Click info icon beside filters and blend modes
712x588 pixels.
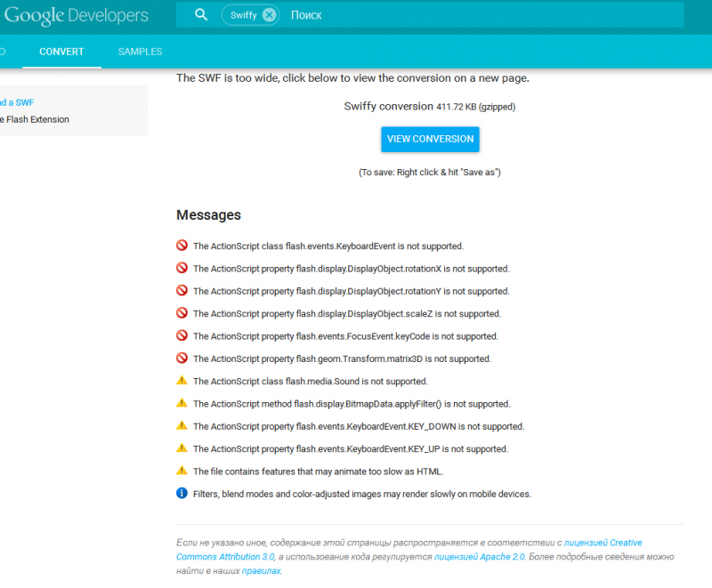pyautogui.click(x=182, y=494)
